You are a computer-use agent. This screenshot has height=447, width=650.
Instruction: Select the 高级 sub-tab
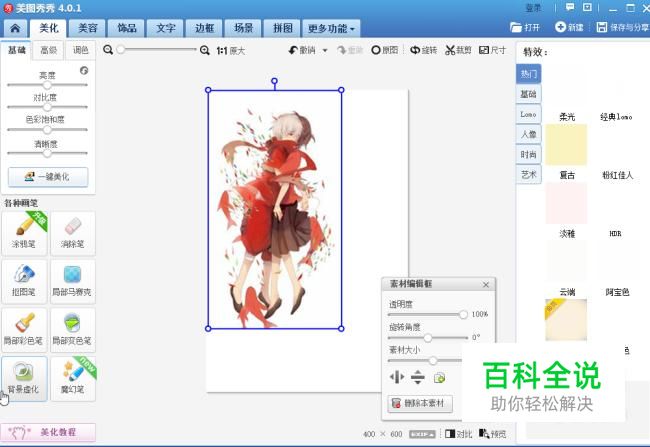tap(49, 50)
